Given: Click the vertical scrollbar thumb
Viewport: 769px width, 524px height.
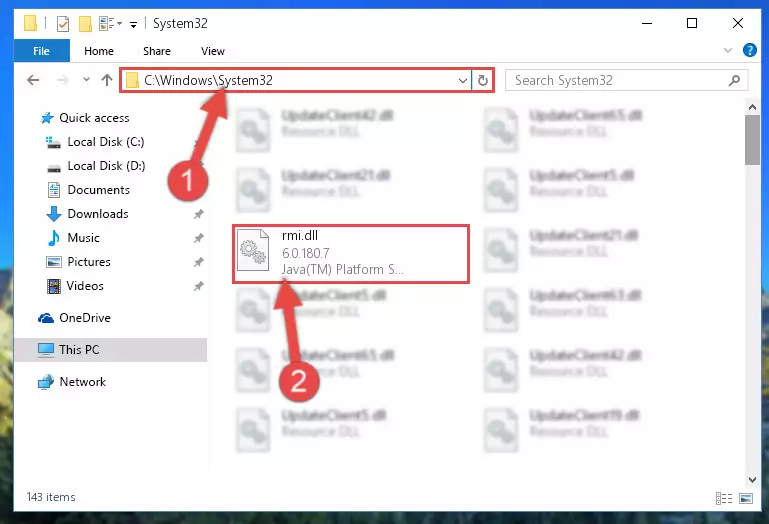Looking at the screenshot, I should click(x=752, y=140).
